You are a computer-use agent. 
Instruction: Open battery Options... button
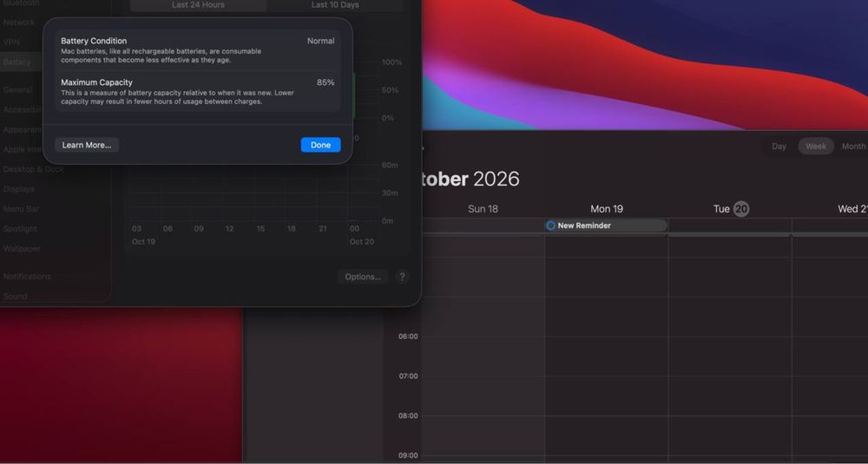[x=363, y=277]
